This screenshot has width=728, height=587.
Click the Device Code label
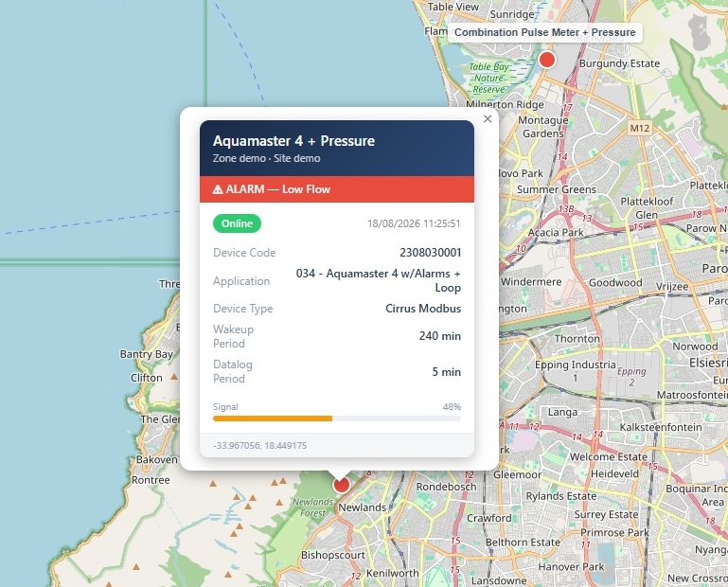(x=244, y=253)
